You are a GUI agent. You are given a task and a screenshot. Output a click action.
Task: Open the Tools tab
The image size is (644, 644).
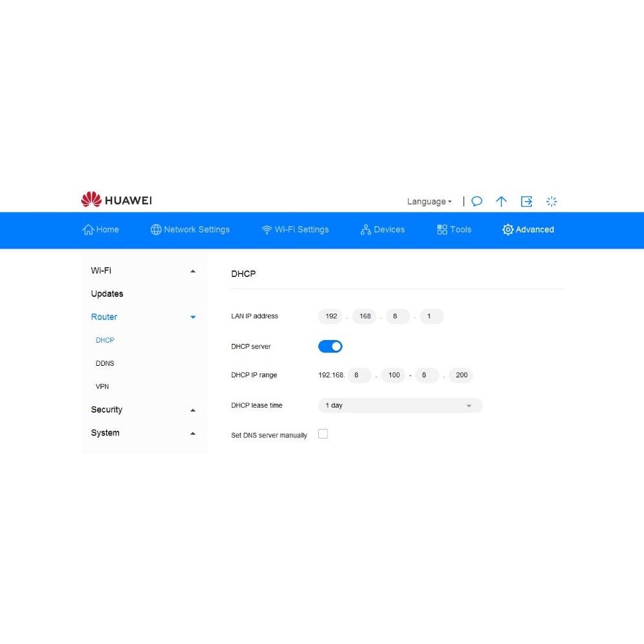(454, 230)
